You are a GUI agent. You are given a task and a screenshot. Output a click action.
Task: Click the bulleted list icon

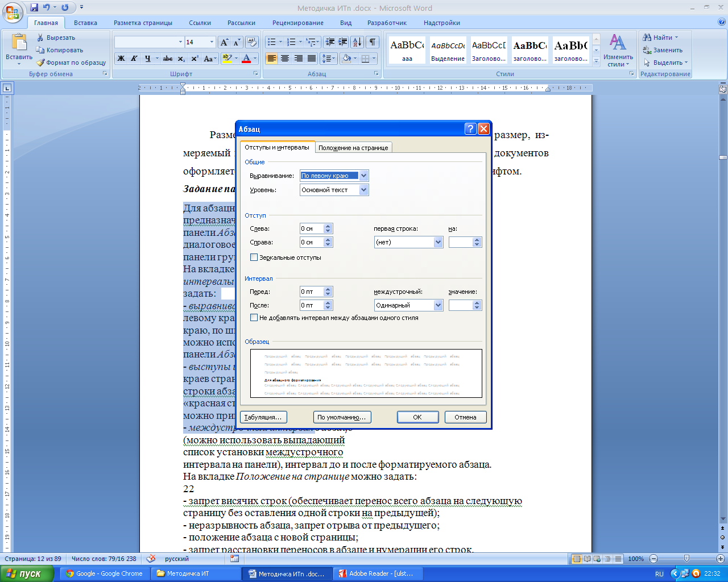point(272,42)
